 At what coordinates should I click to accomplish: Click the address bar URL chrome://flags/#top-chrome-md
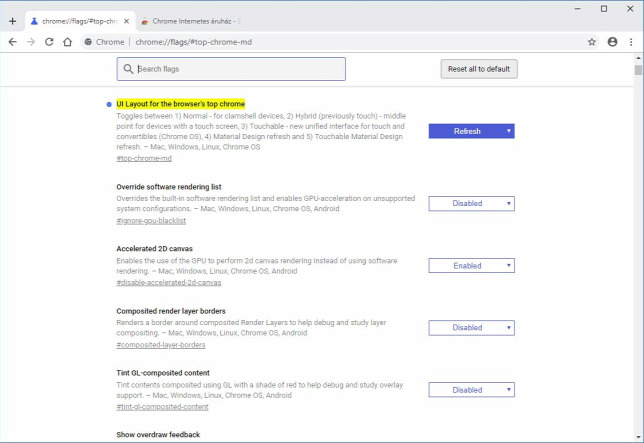pos(193,42)
